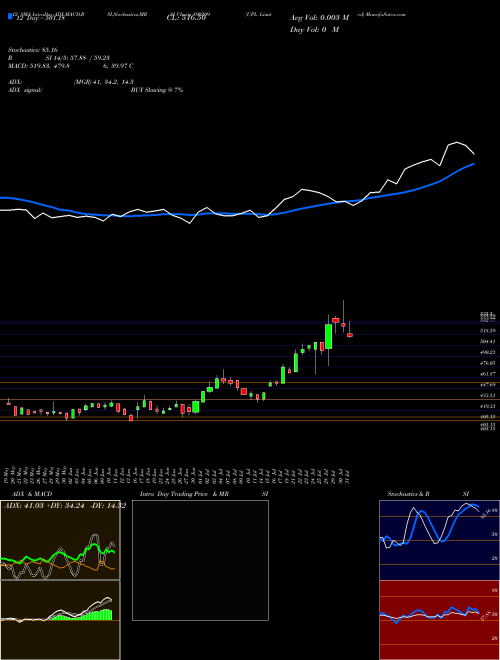Click the 519.39 price axis label
Image resolution: width=500 pixels, height=660 pixels.
pos(488,331)
